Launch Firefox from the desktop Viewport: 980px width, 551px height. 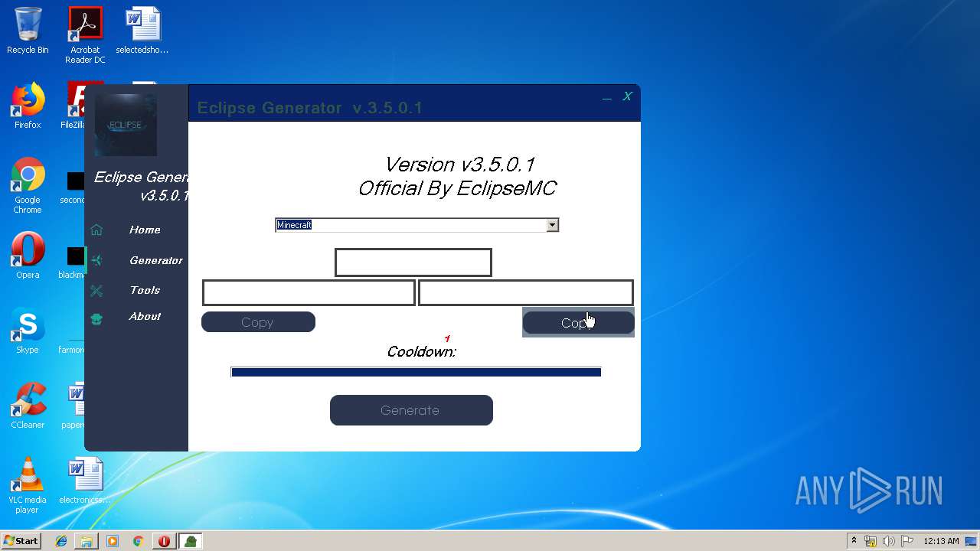(x=28, y=106)
